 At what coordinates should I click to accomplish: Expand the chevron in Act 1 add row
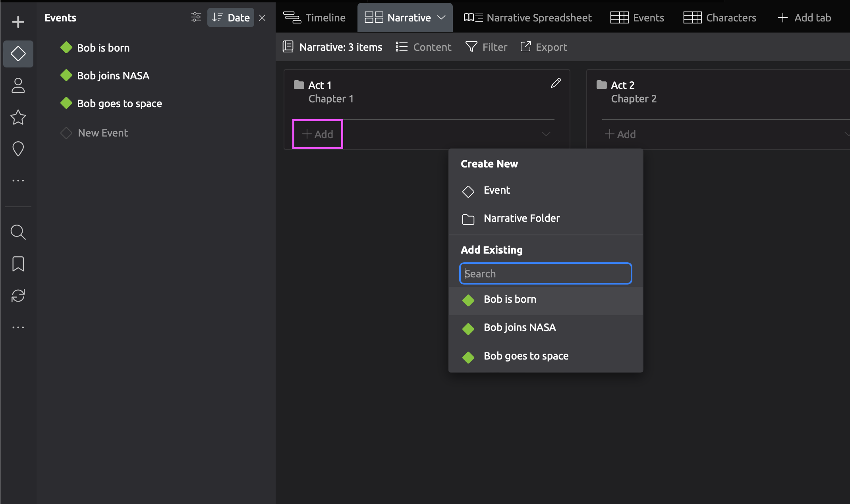click(x=546, y=134)
